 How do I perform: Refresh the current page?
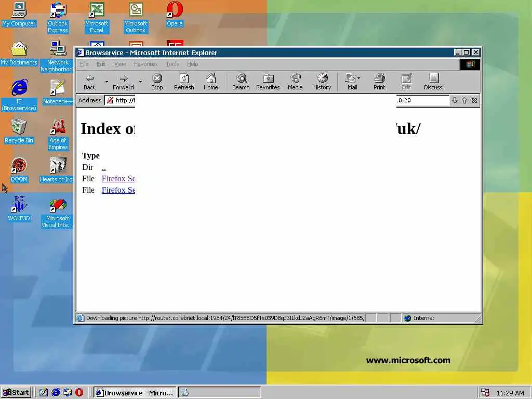coord(184,82)
